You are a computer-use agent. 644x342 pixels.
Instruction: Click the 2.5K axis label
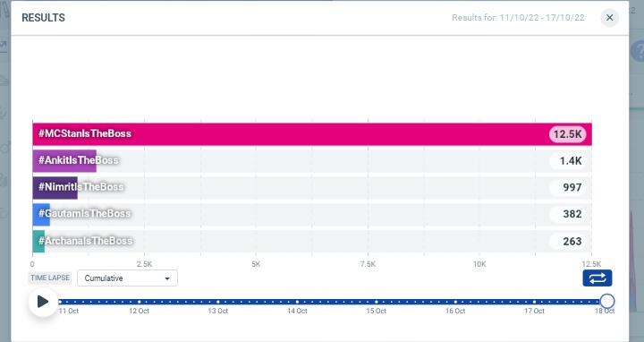(x=145, y=264)
